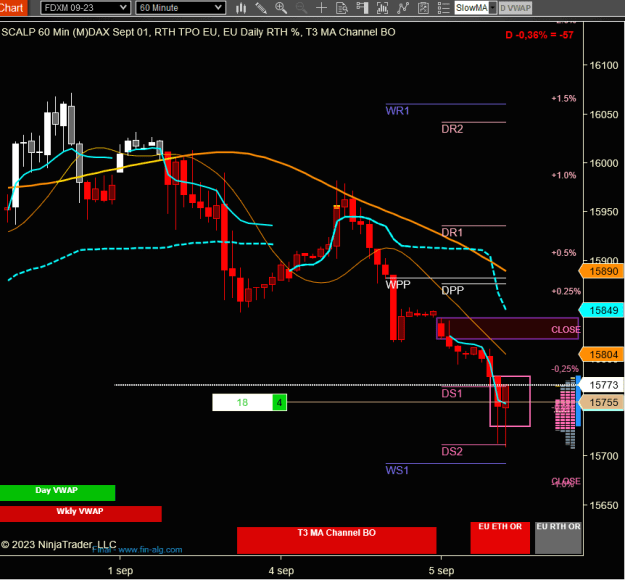Screen dimensions: 625x580
Task: Click the 4 sep date axis label
Action: pyautogui.click(x=281, y=571)
